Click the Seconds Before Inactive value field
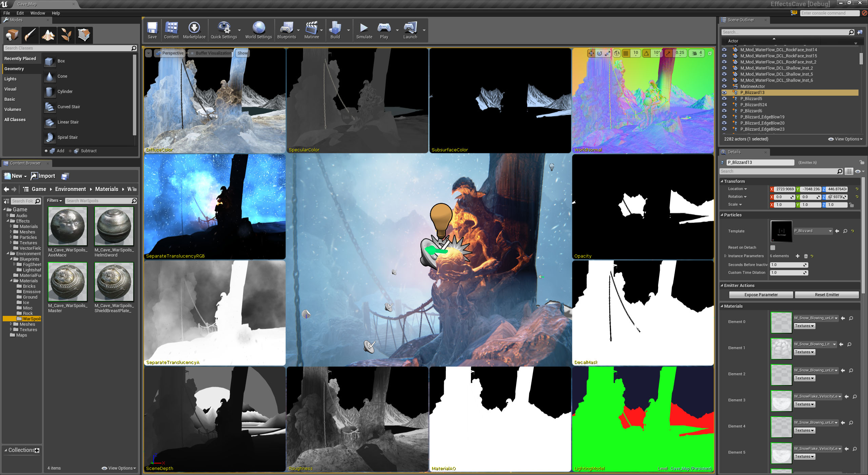868x475 pixels. pos(789,265)
